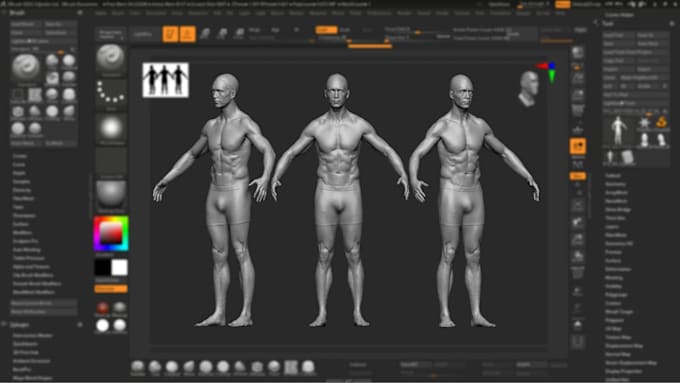Click Reset All Brushes in the Brush palette
This screenshot has height=383, width=680.
coord(43,311)
